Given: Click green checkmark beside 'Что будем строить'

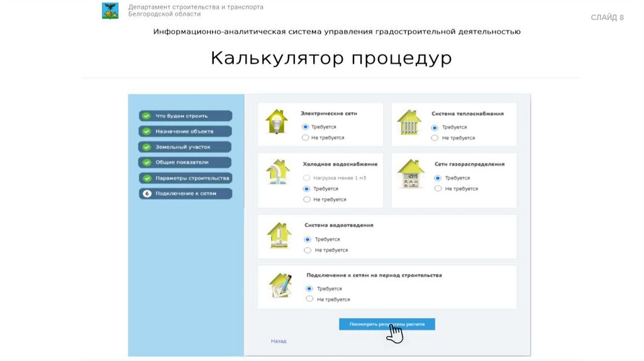Looking at the screenshot, I should 147,116.
